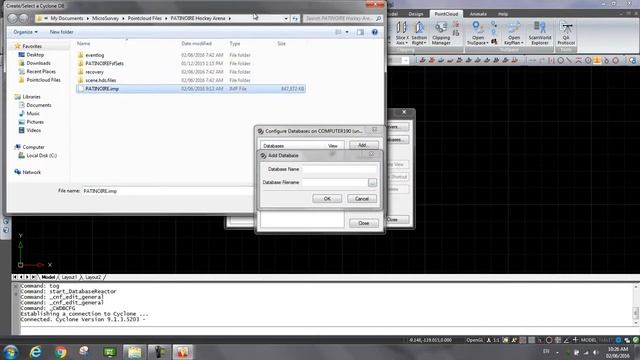Image resolution: width=640 pixels, height=360 pixels.
Task: Expand address bar history dropdown
Action: (286, 18)
